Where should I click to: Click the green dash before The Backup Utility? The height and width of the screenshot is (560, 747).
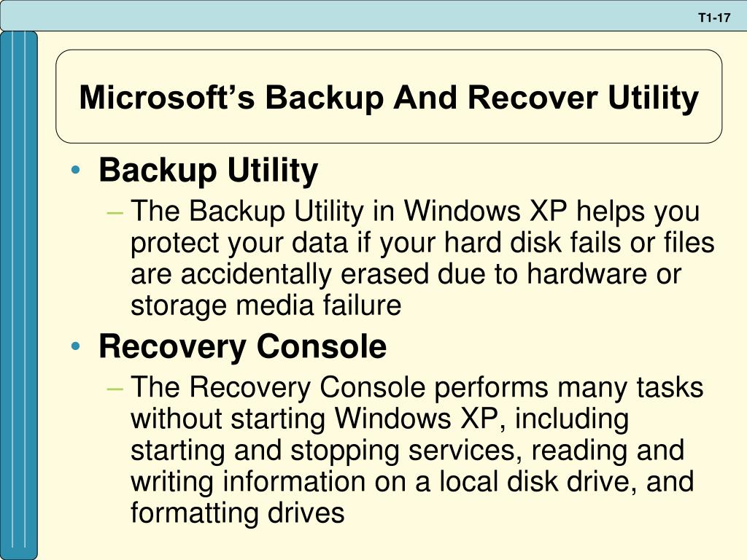point(115,212)
